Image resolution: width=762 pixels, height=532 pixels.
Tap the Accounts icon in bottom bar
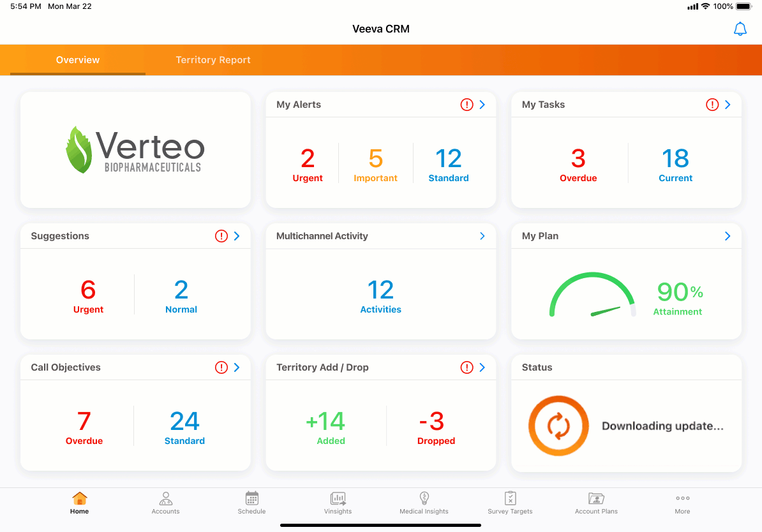coord(165,498)
